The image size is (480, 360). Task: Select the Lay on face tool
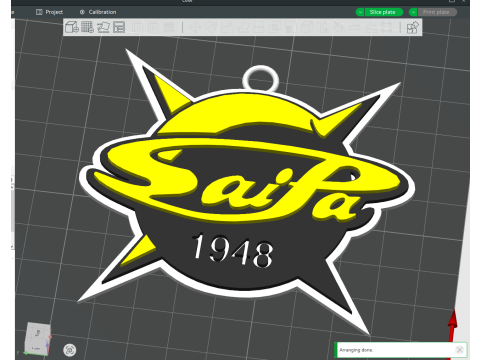point(243,27)
